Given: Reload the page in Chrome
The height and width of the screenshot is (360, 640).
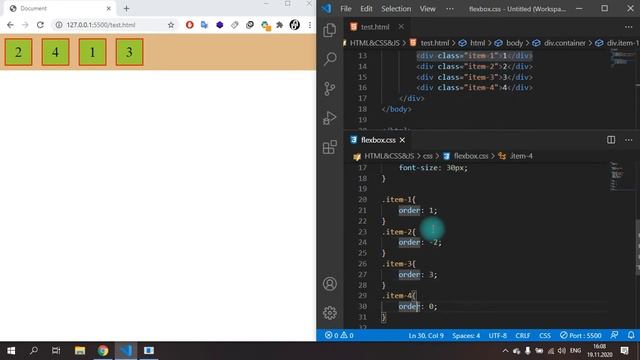Looking at the screenshot, I should pyautogui.click(x=40, y=25).
